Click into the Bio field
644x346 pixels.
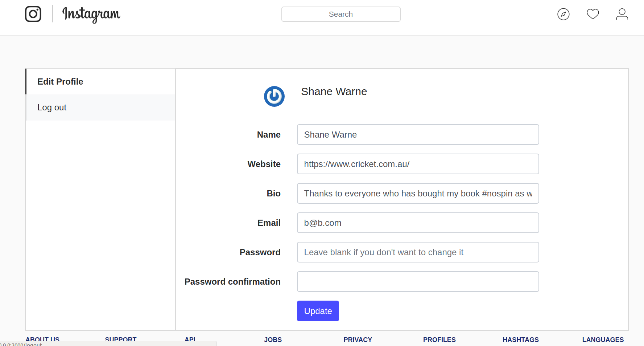click(x=418, y=194)
